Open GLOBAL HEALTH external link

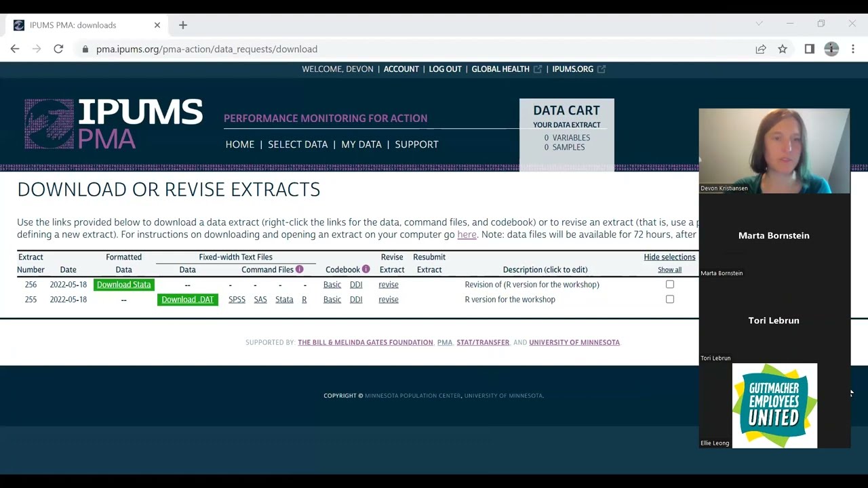[507, 69]
